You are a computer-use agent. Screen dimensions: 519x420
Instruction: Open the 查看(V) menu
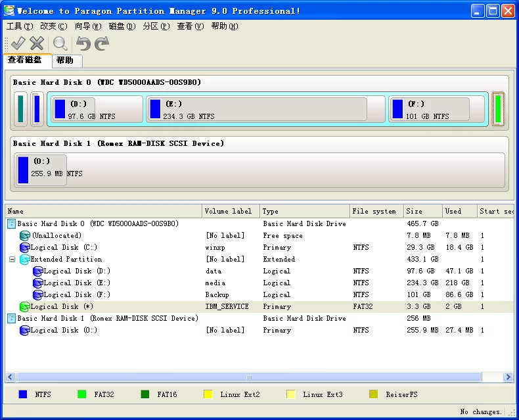pos(191,26)
